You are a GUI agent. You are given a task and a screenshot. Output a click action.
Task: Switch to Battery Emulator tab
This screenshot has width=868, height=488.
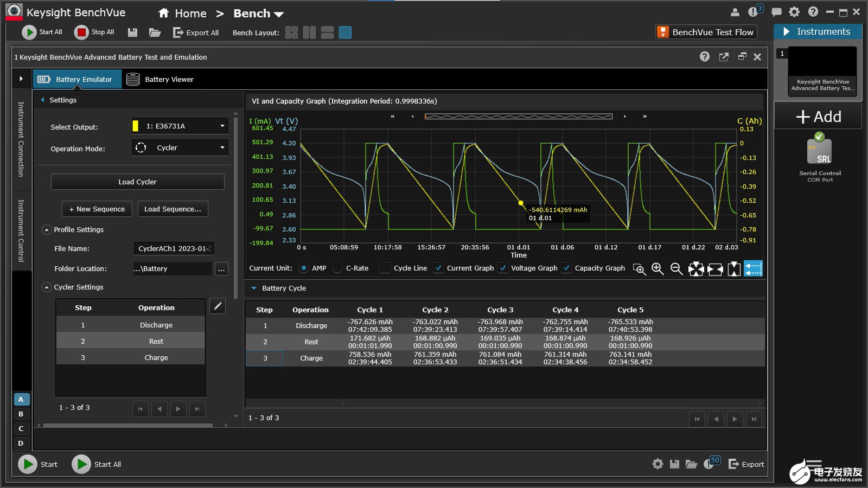(x=77, y=79)
